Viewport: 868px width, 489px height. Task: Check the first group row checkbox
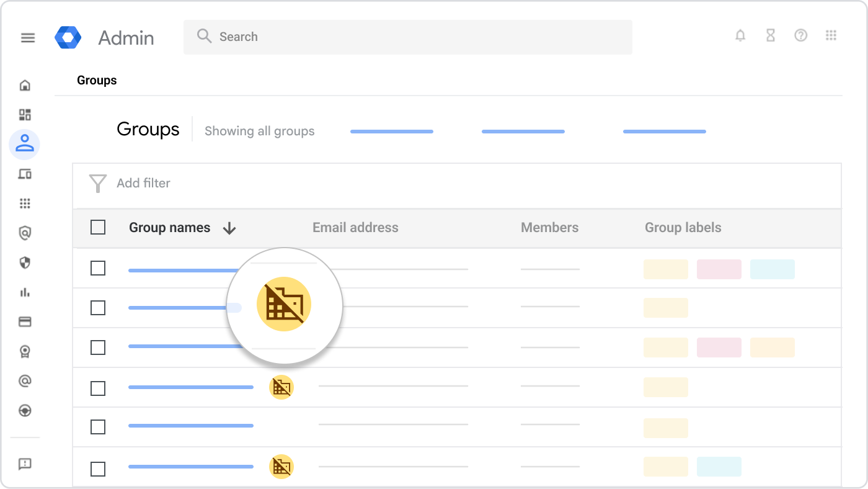[98, 268]
